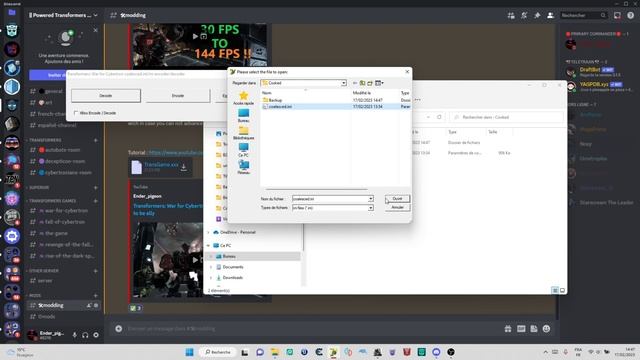Open notification settings bell in Discord header
640x360 pixels.
524,16
